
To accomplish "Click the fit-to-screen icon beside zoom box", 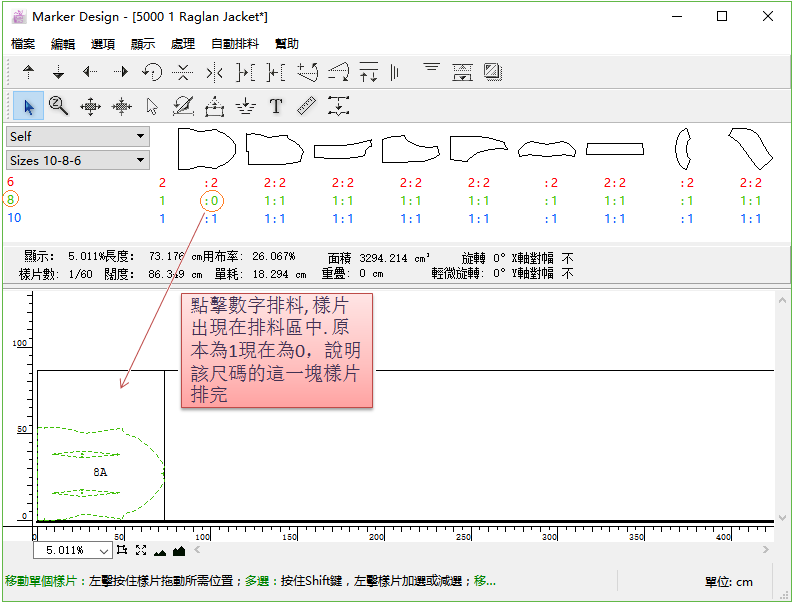I will pyautogui.click(x=141, y=550).
